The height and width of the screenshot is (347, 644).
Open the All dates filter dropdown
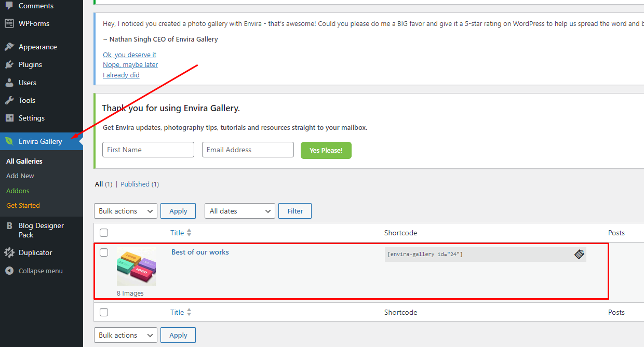(x=239, y=211)
